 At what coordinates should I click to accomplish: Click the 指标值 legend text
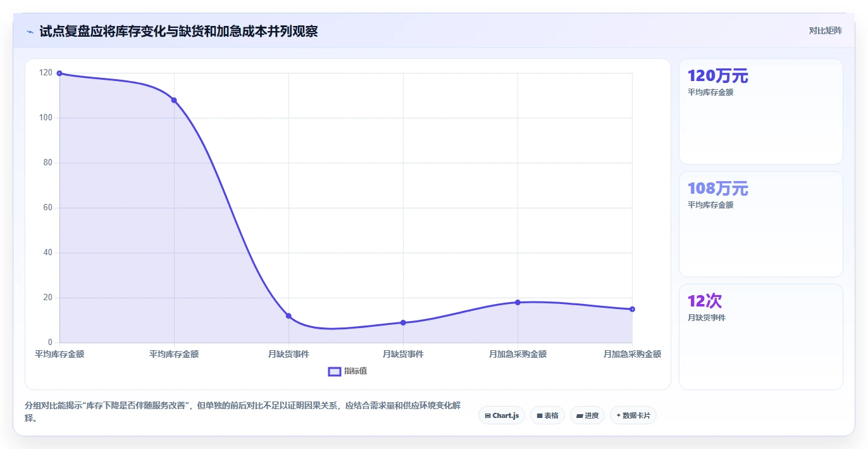(x=356, y=371)
